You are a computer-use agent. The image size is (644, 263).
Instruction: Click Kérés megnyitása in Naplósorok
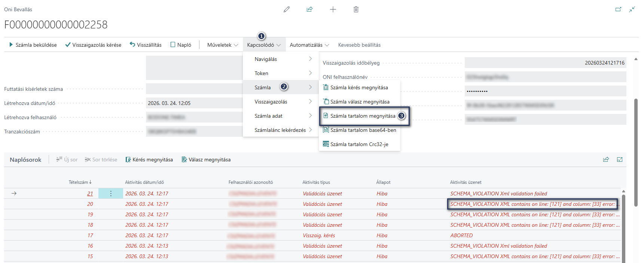(149, 160)
